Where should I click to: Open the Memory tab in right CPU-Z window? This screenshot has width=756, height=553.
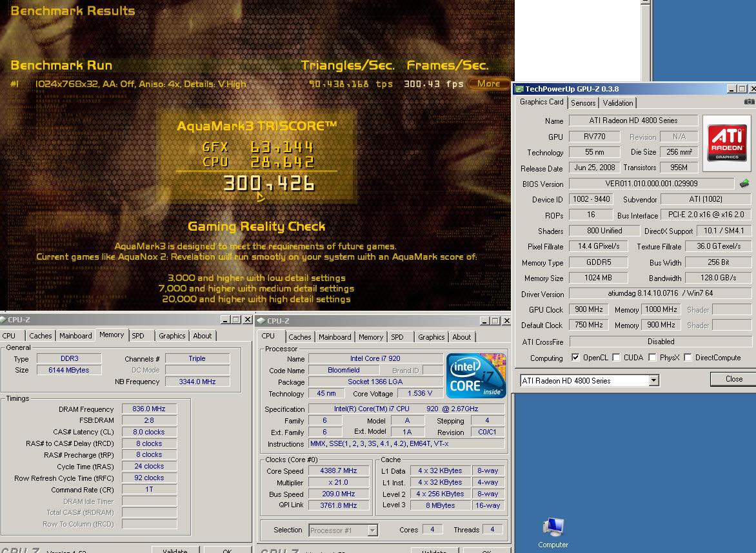(371, 337)
